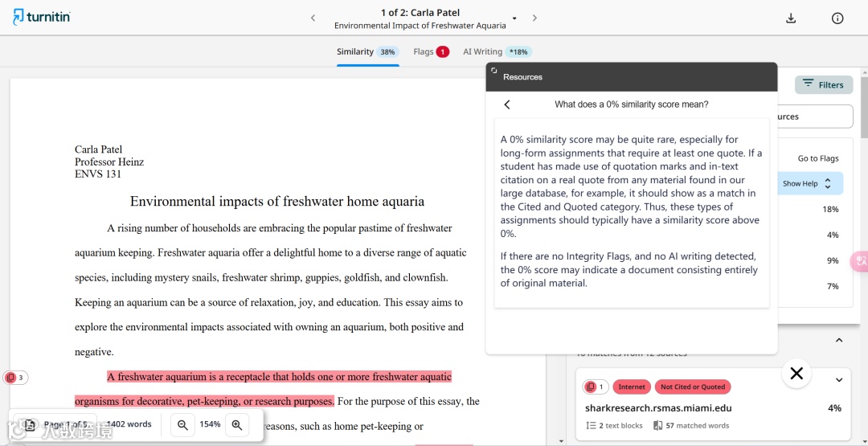Click the 18% match group value

tap(830, 209)
